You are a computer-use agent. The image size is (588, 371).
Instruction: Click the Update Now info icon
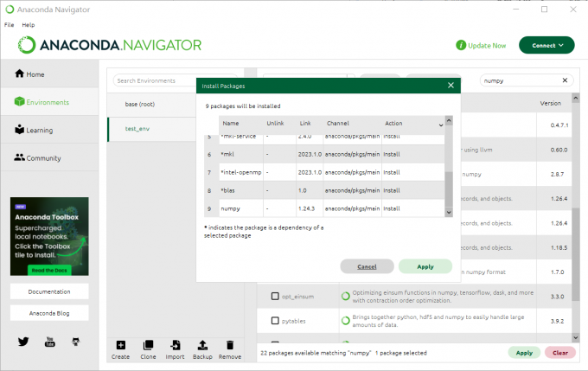[461, 45]
